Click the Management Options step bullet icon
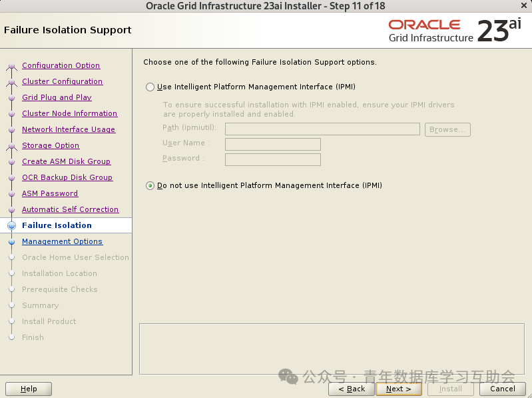This screenshot has height=398, width=532. 12,242
